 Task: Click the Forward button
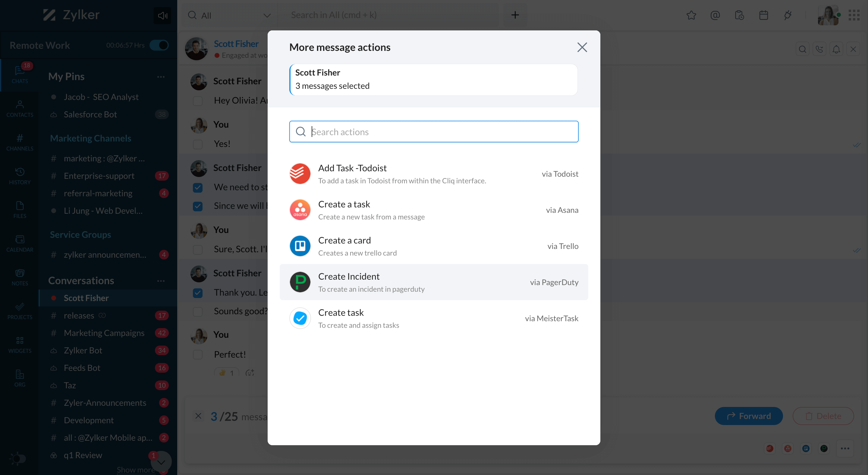[748, 416]
